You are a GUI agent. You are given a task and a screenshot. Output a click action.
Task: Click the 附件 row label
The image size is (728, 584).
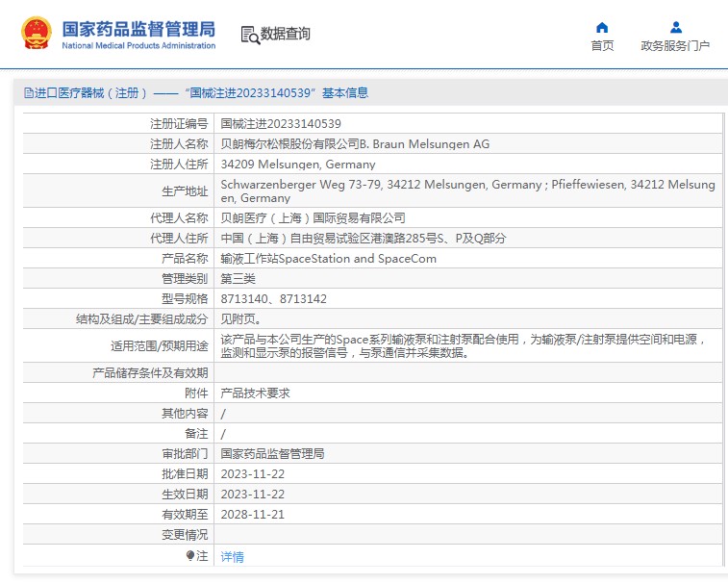tap(196, 394)
